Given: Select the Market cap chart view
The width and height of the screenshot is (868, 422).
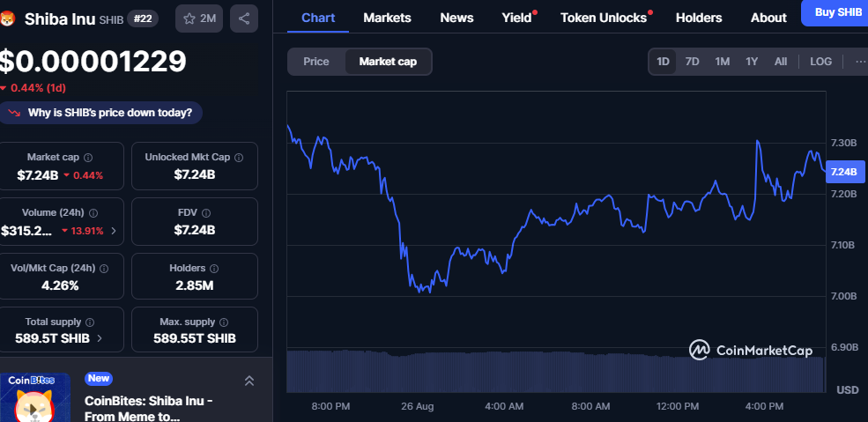Looking at the screenshot, I should point(388,62).
